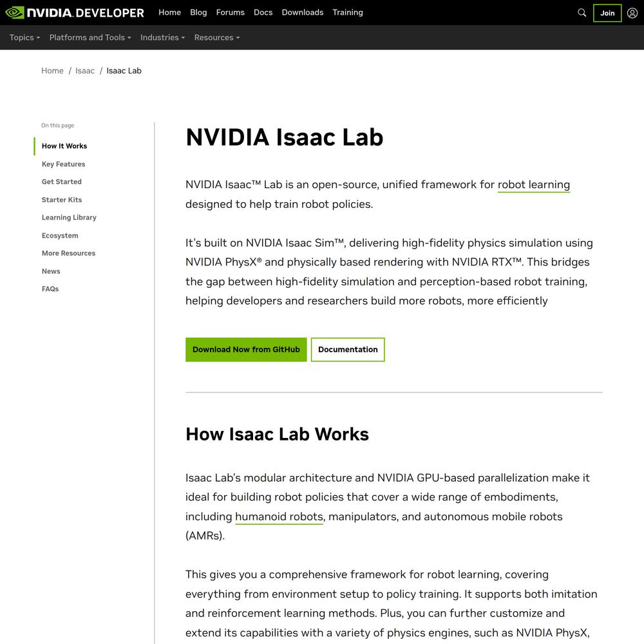Follow the humanoid robots link
The height and width of the screenshot is (644, 644).
click(279, 516)
